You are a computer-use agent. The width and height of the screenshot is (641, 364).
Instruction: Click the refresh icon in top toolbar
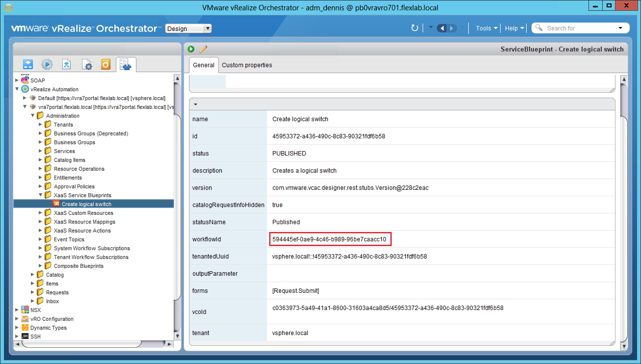pos(414,28)
